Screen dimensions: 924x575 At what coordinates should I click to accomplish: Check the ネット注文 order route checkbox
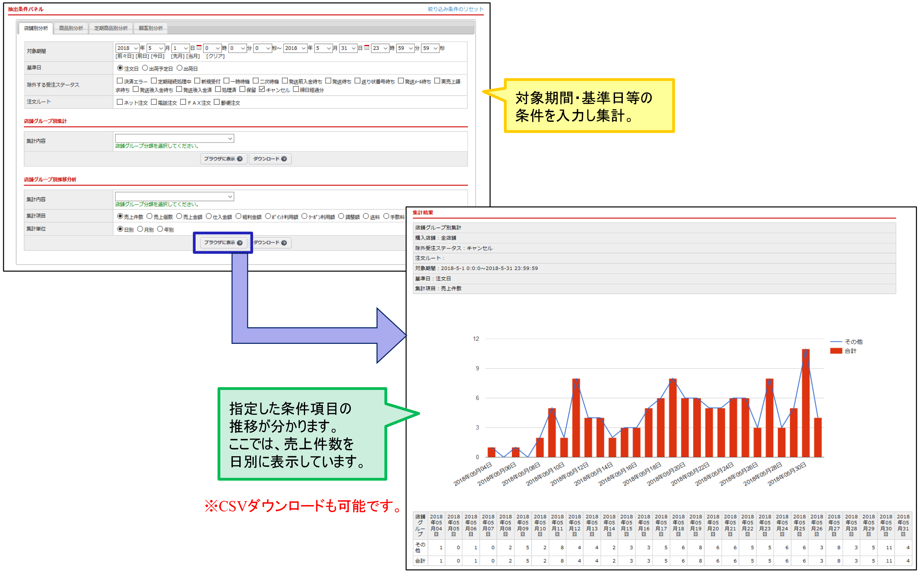point(120,102)
